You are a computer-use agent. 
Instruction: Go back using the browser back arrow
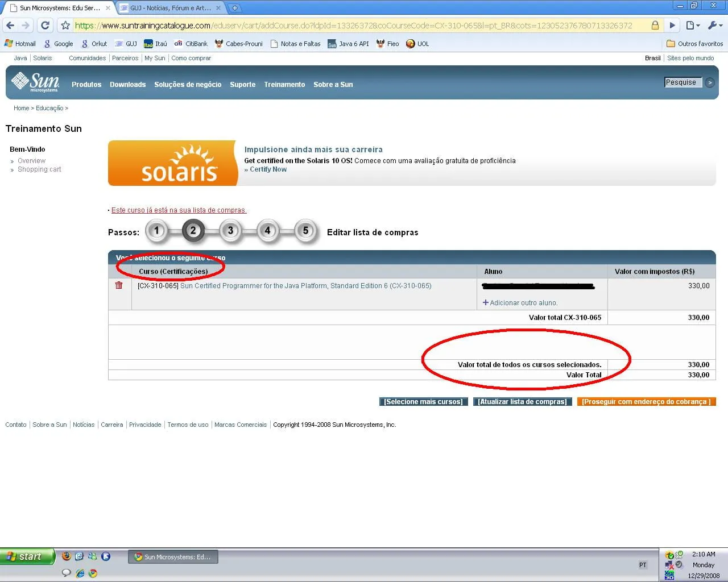[10, 25]
